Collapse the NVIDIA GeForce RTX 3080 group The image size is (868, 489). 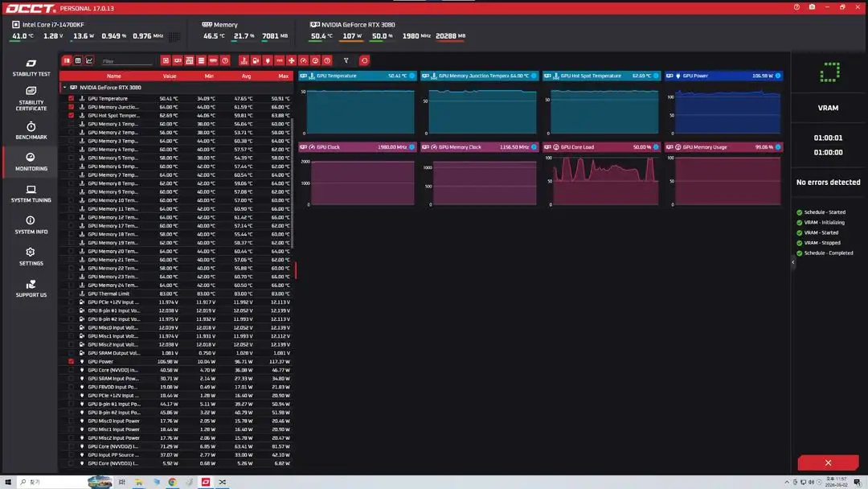tap(65, 88)
